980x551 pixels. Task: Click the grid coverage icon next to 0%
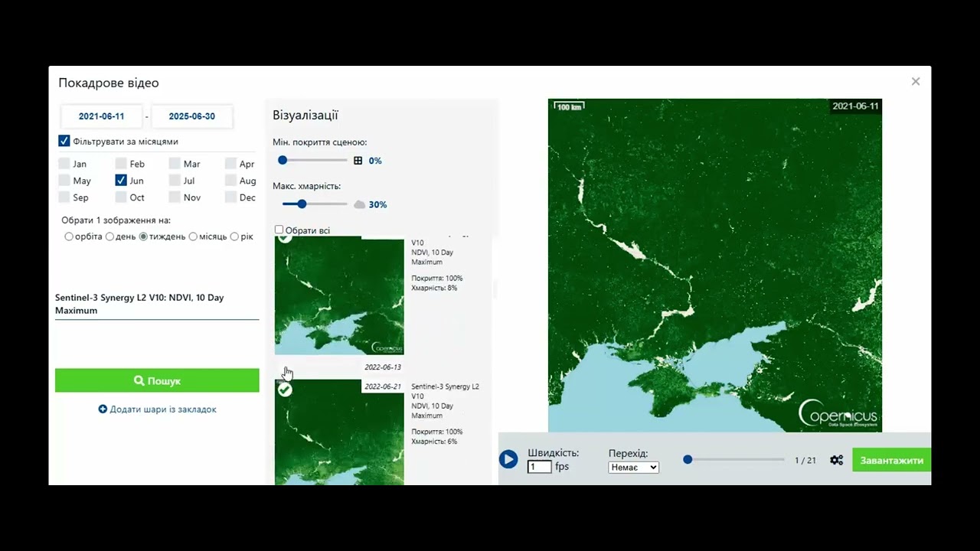358,161
